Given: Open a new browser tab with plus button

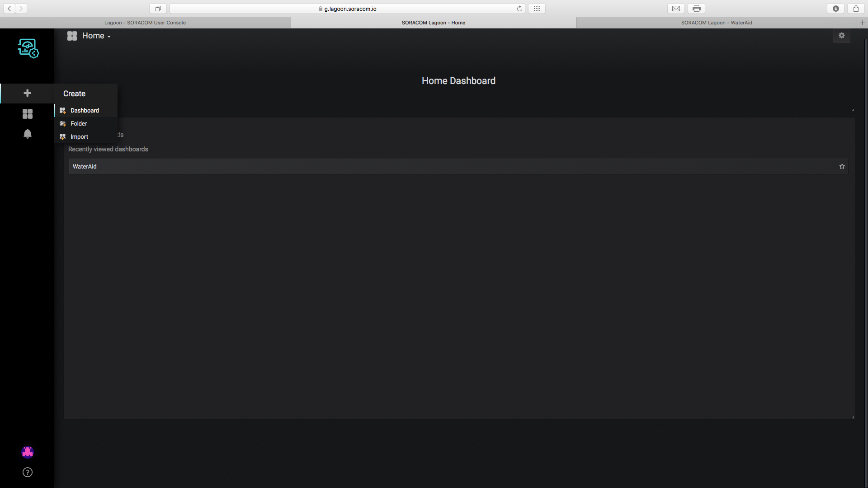Looking at the screenshot, I should click(862, 23).
